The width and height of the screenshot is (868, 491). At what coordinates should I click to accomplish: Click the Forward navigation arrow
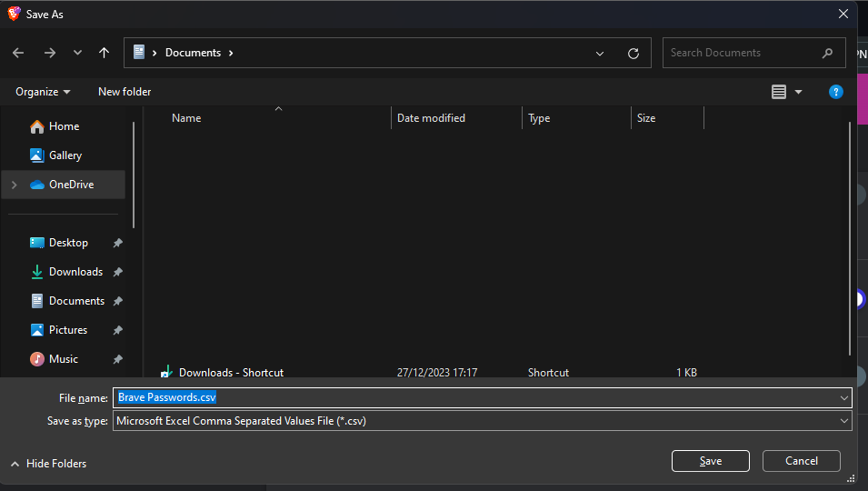point(50,53)
